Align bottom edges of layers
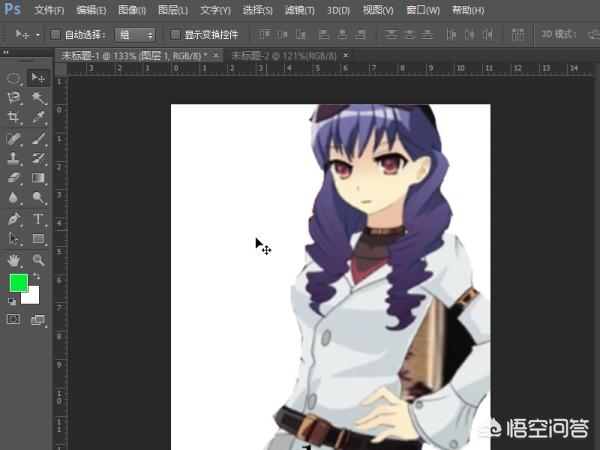600x450 pixels. [x=301, y=35]
